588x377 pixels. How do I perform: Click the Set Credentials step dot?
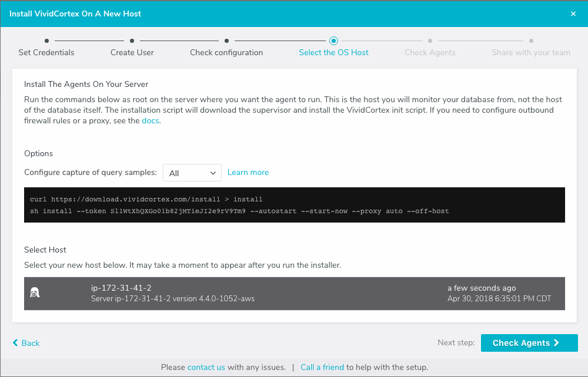pos(46,41)
